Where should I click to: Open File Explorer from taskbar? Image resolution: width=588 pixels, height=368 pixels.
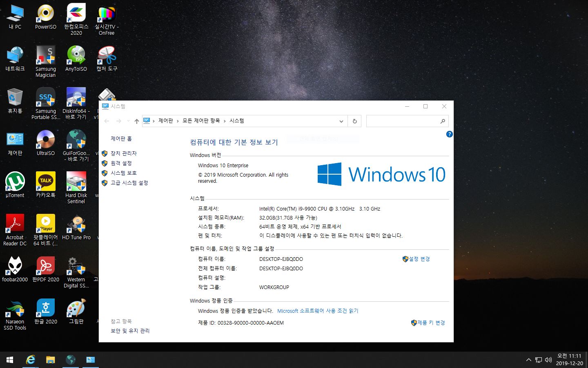coord(50,360)
